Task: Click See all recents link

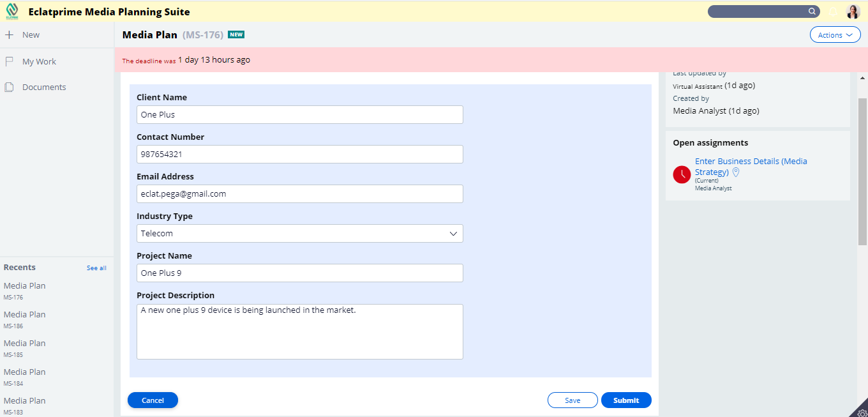Action: tap(96, 268)
